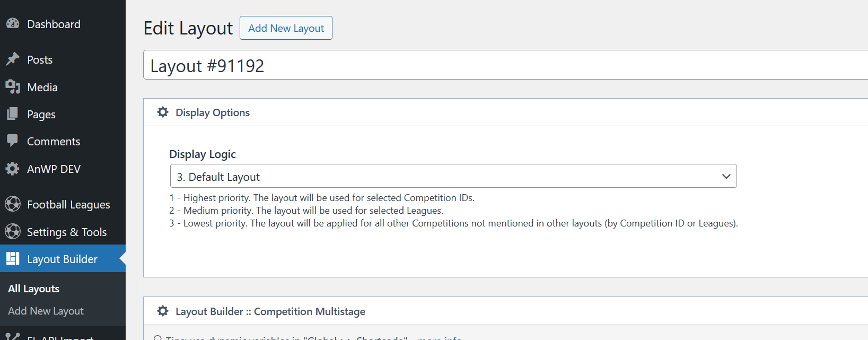This screenshot has width=868, height=340.
Task: Click the Display Logic label
Action: coord(203,154)
